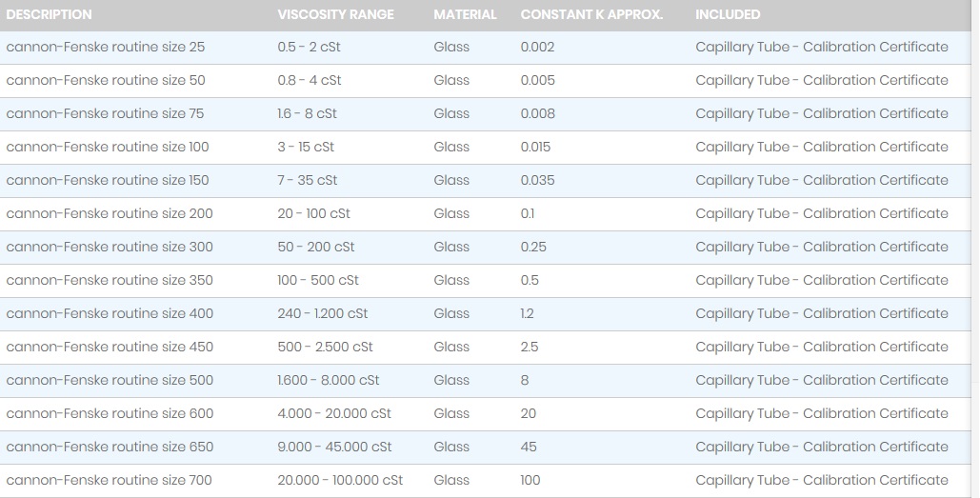Image resolution: width=980 pixels, height=498 pixels.
Task: Click the Glass material cell for size 600
Action: (x=451, y=414)
